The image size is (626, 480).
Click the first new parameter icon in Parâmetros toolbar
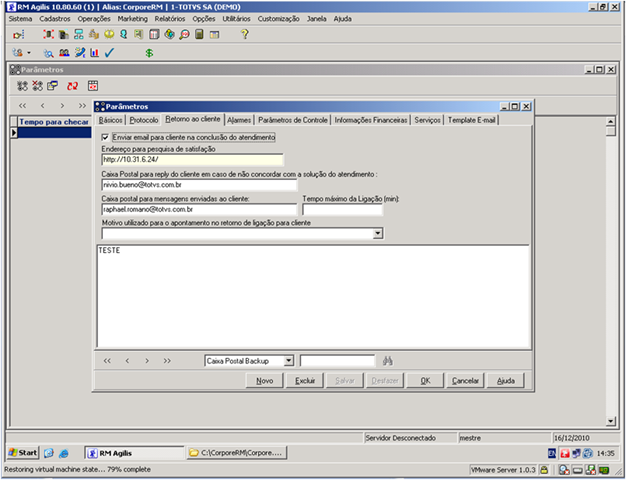click(22, 85)
